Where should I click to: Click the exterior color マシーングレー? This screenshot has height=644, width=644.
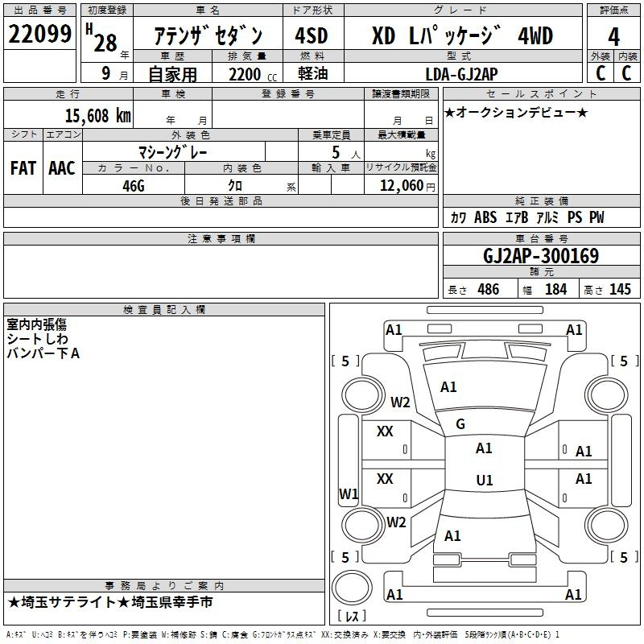tap(174, 151)
